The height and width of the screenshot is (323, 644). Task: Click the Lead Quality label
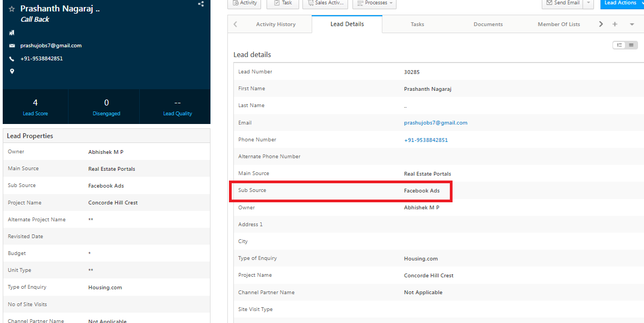pyautogui.click(x=177, y=113)
